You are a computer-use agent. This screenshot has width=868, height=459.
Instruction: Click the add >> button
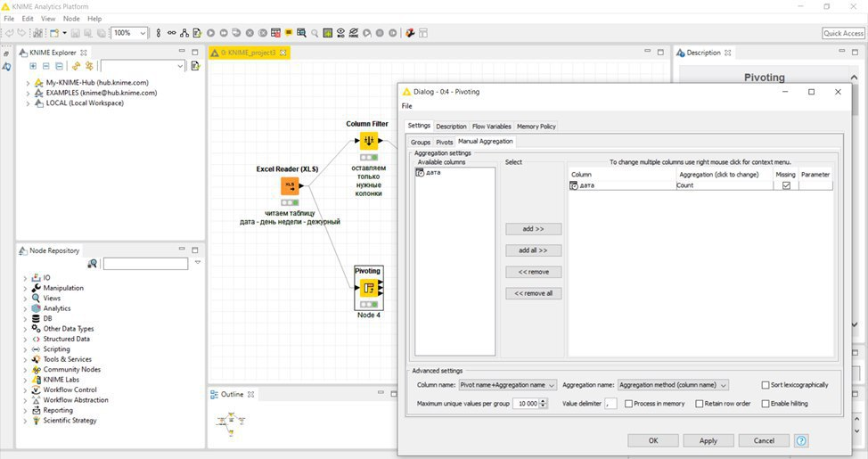(533, 229)
